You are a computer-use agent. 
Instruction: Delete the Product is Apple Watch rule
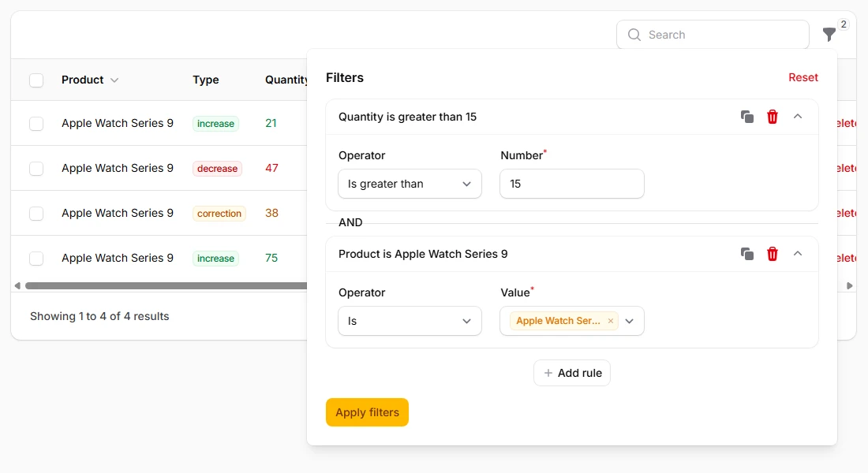[x=773, y=254]
